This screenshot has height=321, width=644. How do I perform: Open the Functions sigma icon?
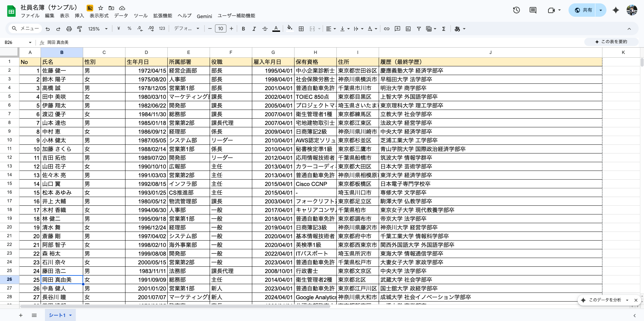(x=443, y=29)
